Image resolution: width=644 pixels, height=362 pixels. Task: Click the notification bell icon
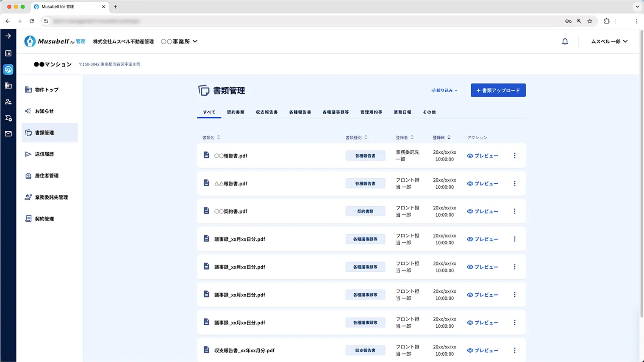coord(565,41)
